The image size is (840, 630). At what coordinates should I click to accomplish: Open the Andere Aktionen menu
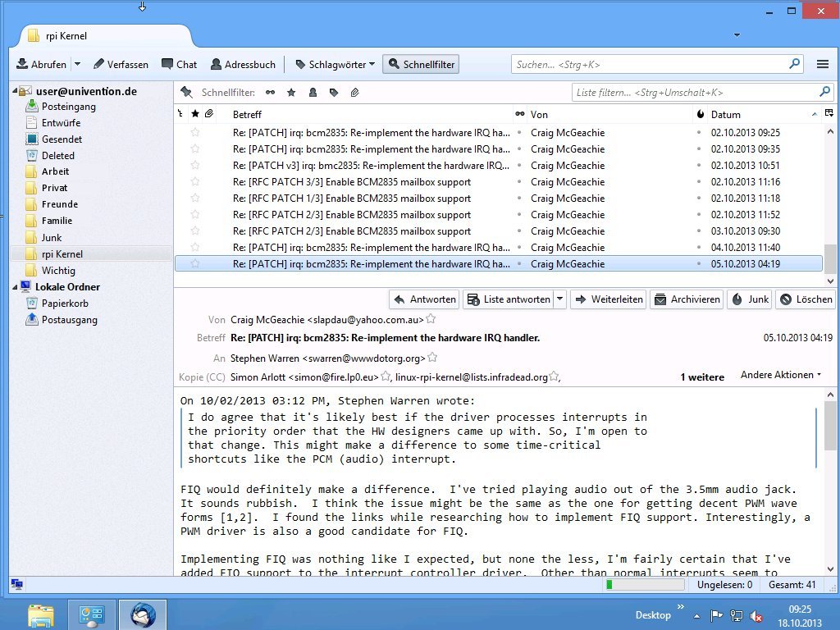pos(780,375)
